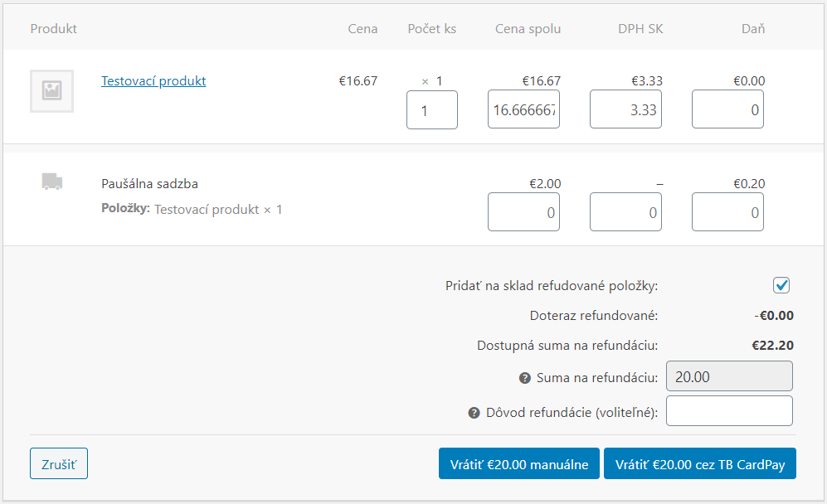Click Vrátiť €20.00 manuálne
This screenshot has height=504, width=827.
click(518, 463)
